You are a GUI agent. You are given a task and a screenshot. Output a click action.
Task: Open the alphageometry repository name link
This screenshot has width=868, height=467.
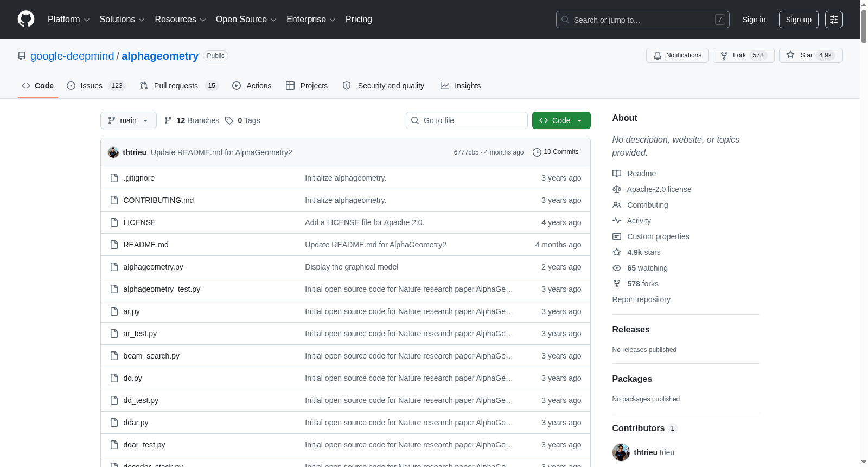pos(160,56)
